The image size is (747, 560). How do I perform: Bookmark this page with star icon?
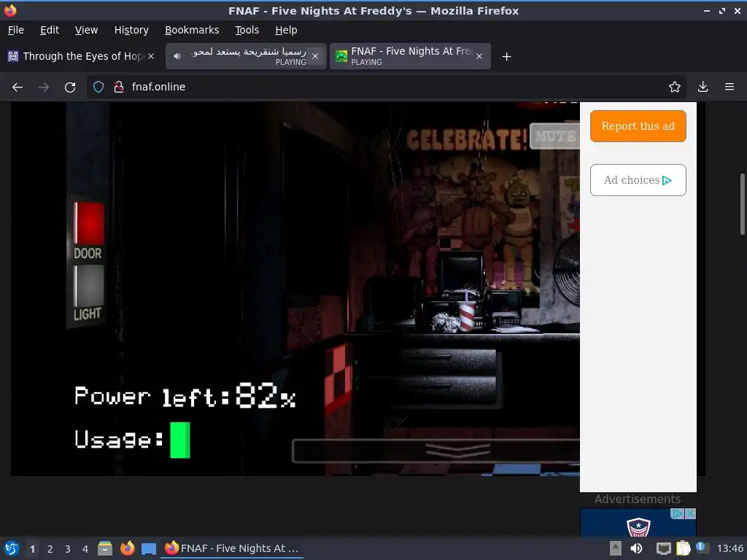coord(674,87)
